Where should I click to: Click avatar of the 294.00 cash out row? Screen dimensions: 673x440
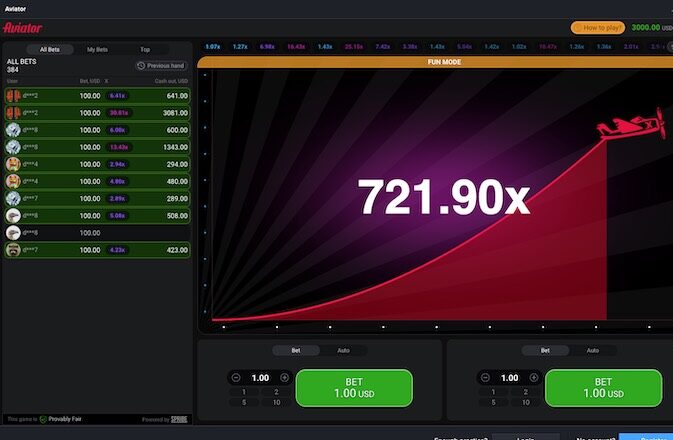coord(13,164)
